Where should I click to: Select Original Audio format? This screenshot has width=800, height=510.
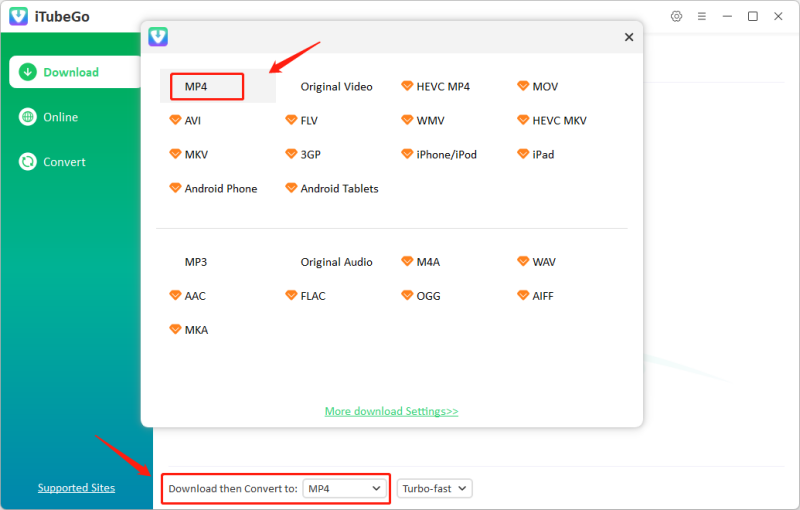[336, 262]
